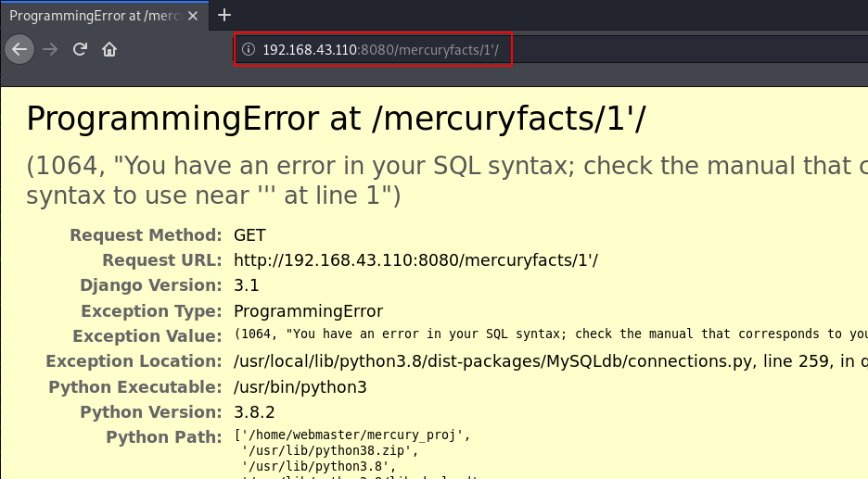Select the Request URL value http://192.168.43.110:8080/mercuryfacts/1'/
This screenshot has width=868, height=479.
point(415,260)
